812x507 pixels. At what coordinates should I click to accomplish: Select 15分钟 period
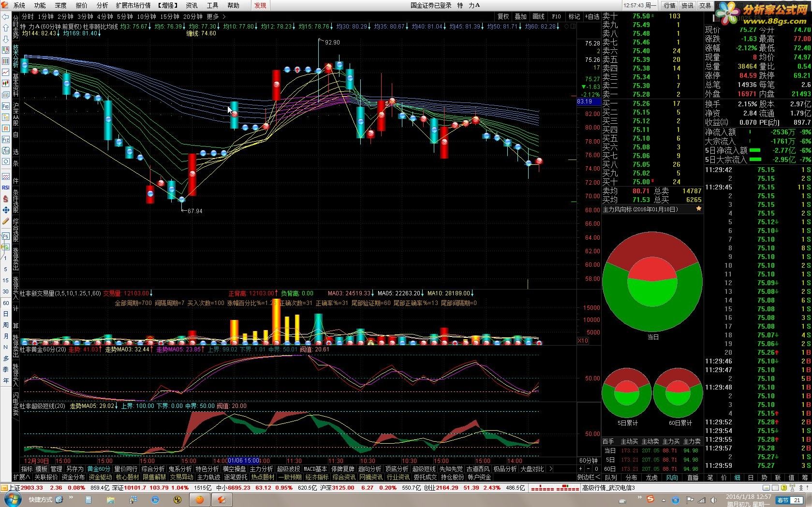(170, 16)
